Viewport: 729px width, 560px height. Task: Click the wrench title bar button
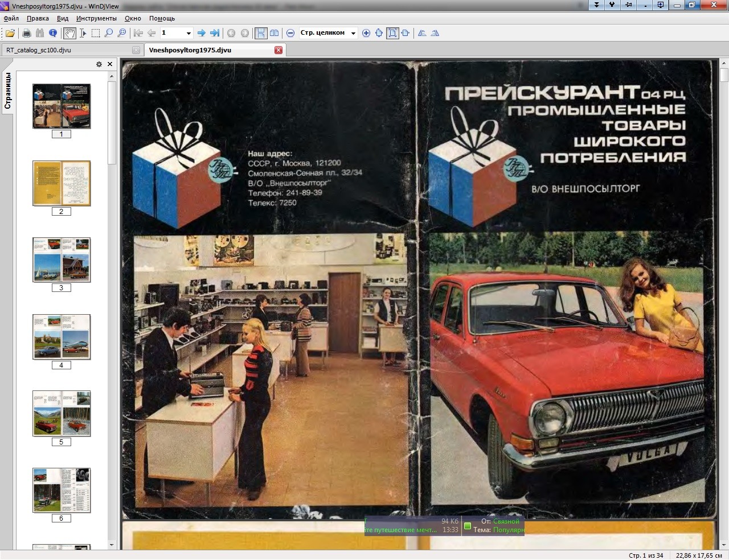(x=612, y=5)
